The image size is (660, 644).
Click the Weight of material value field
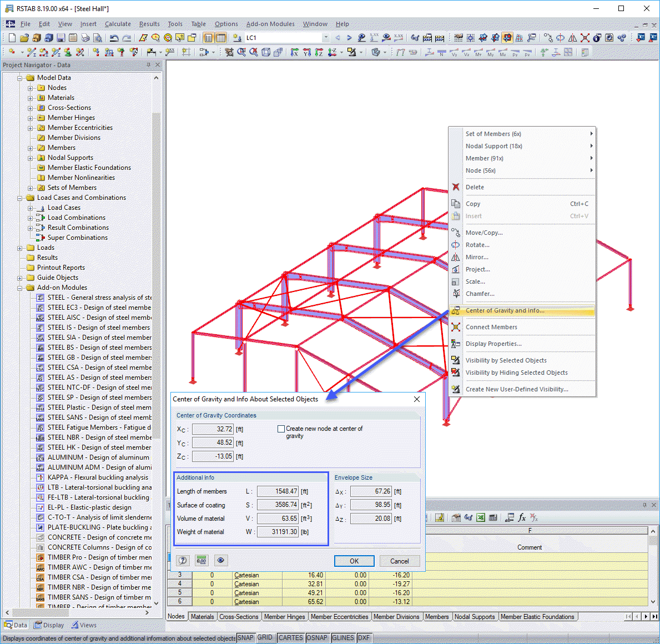278,532
